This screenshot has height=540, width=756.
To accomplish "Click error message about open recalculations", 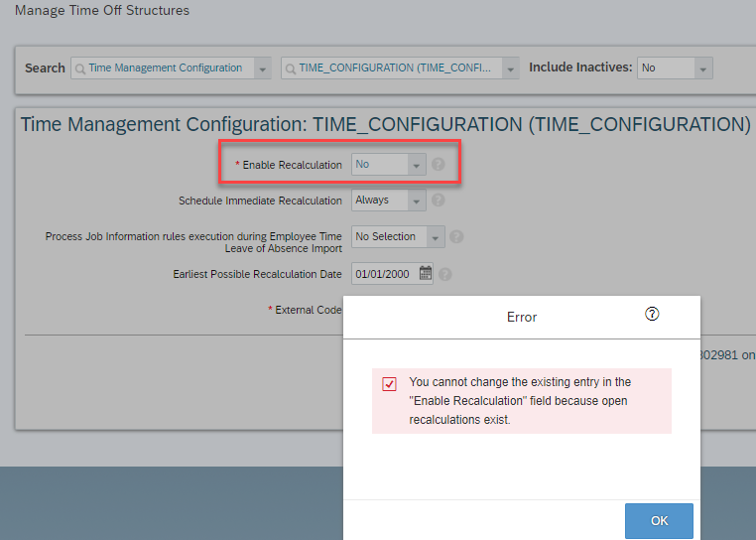I will pyautogui.click(x=520, y=401).
